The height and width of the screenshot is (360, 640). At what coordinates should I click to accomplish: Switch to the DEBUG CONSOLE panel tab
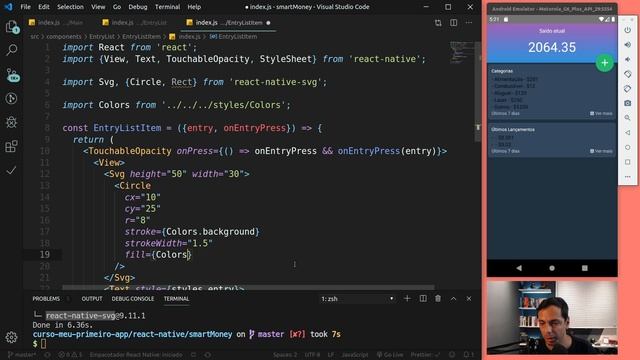click(x=133, y=299)
